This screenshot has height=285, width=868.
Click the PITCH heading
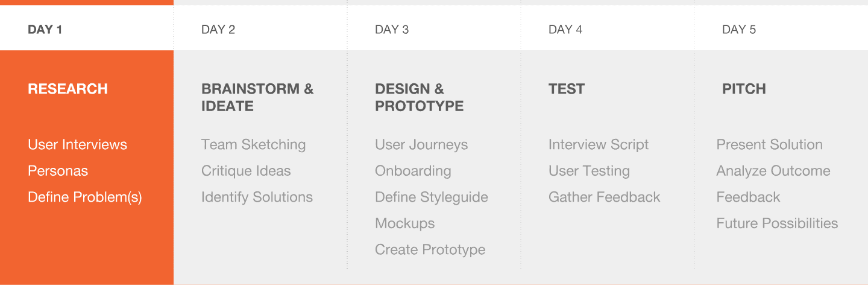click(744, 89)
